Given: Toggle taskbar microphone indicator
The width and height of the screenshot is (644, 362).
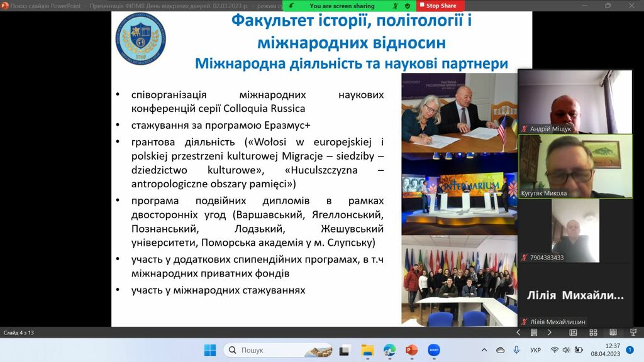Looking at the screenshot, I should point(516,350).
